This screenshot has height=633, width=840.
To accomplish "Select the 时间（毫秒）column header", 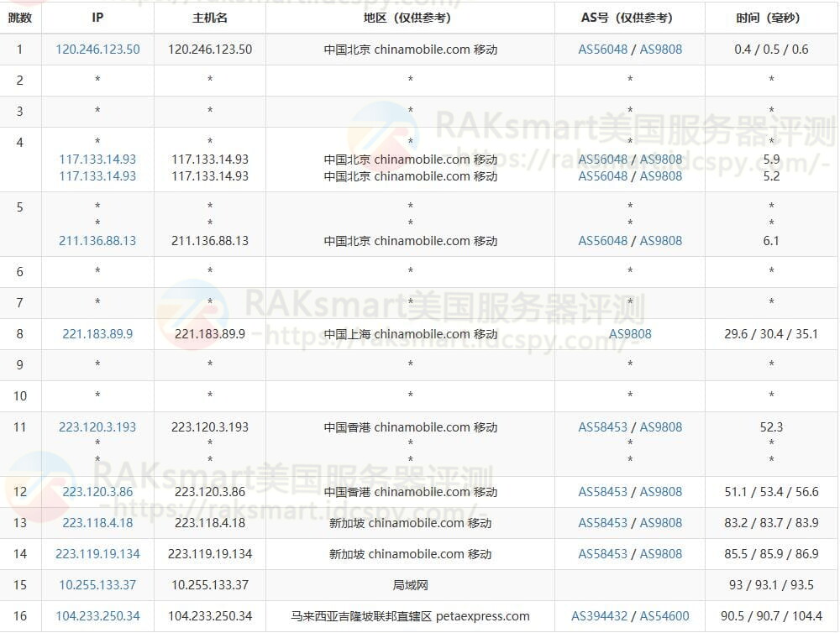I will coord(771,18).
